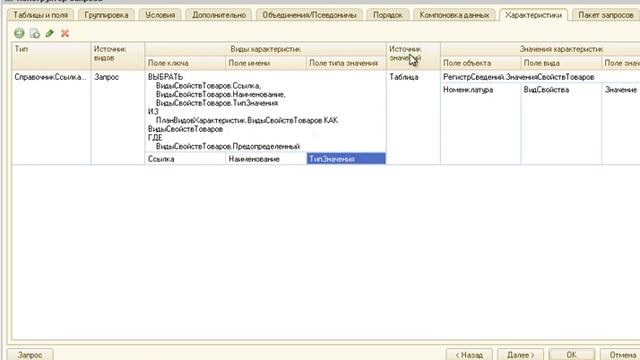Click the Поле ключа column header

tap(185, 63)
